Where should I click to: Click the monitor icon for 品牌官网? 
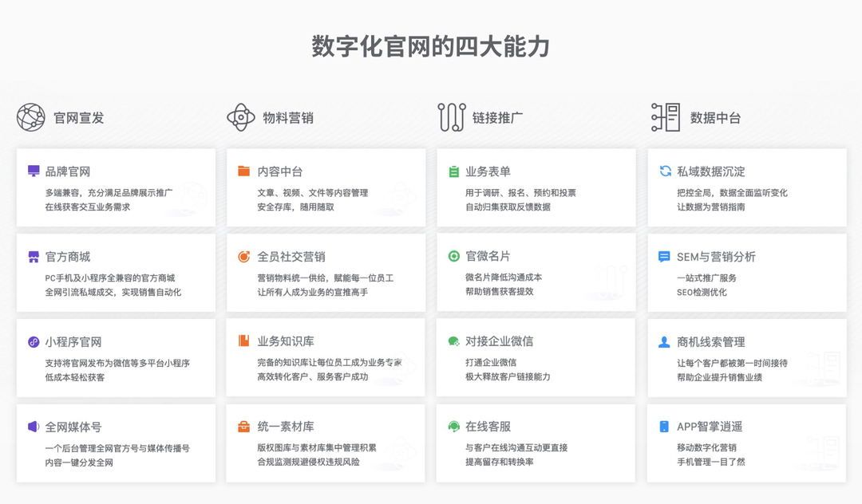[x=34, y=171]
